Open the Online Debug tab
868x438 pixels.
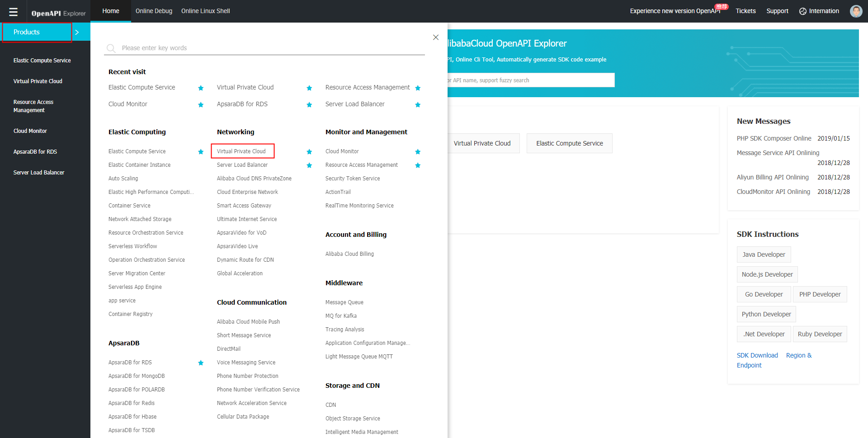[154, 11]
